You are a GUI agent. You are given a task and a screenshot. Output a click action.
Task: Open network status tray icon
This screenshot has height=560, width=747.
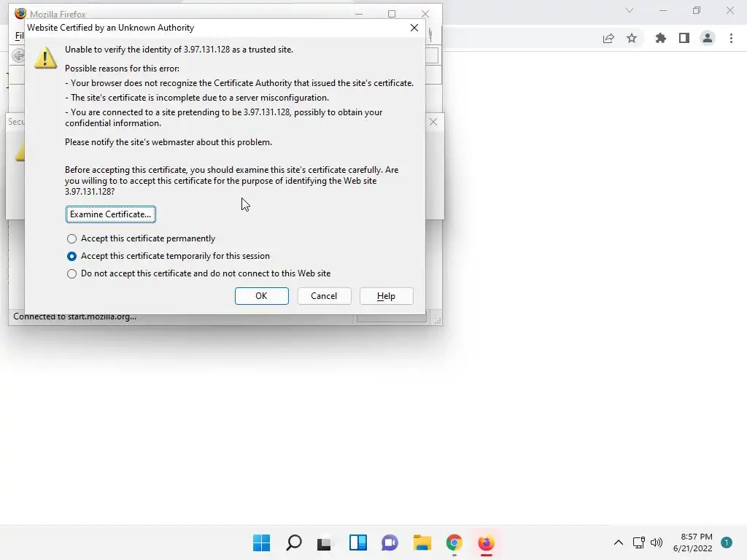(x=639, y=542)
